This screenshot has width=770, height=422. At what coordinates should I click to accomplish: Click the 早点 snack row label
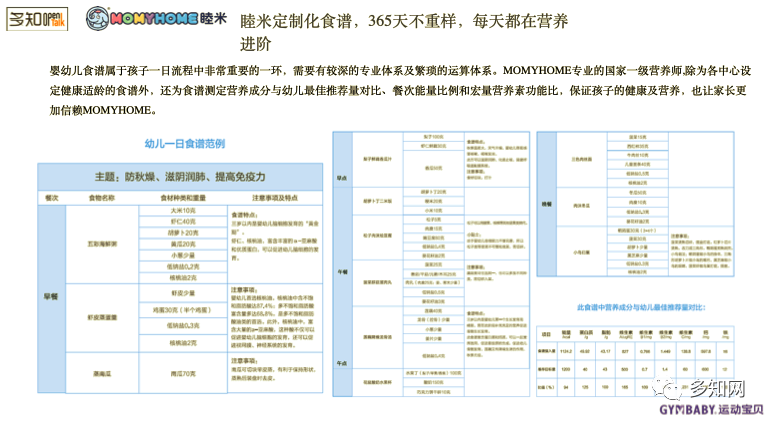tap(342, 178)
